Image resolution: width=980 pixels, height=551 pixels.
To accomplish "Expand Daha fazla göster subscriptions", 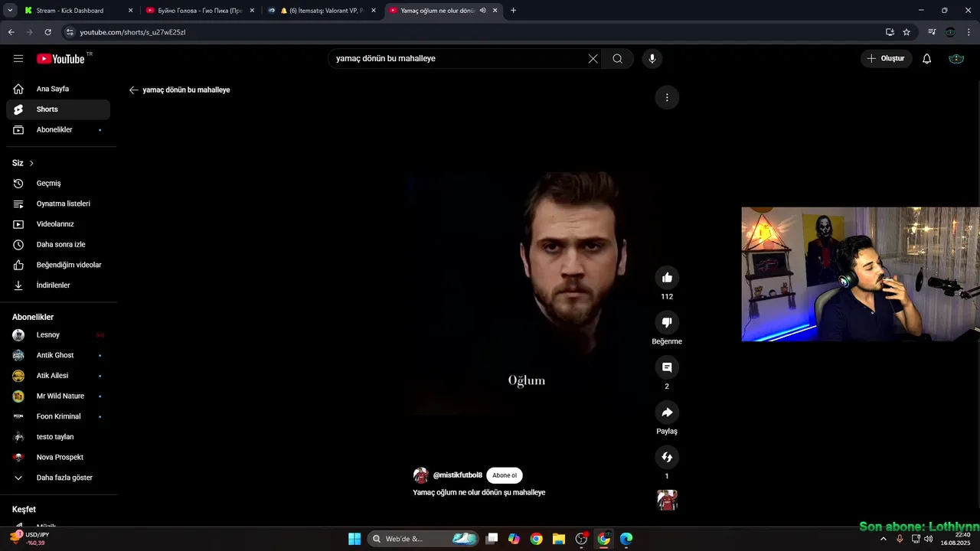I will point(58,478).
